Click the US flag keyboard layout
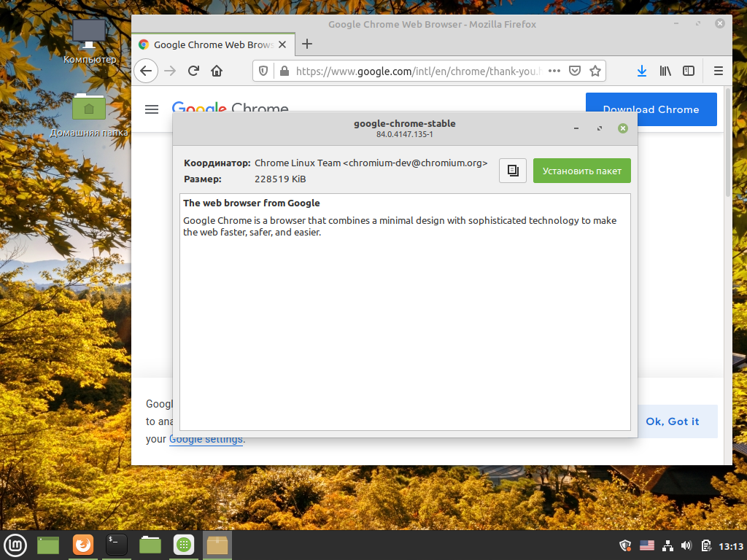This screenshot has width=747, height=560. pyautogui.click(x=646, y=545)
